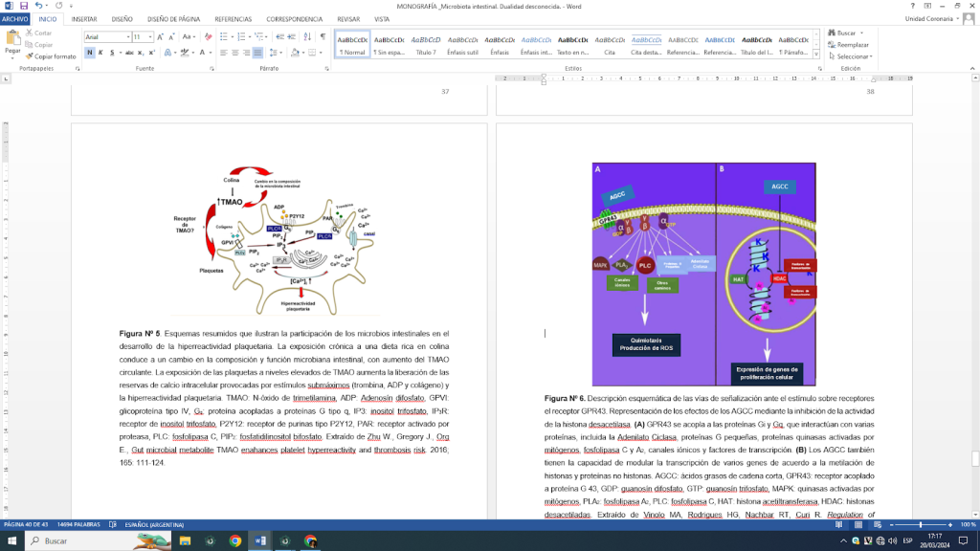Click the Save icon in quick access toolbar
Image resolution: width=980 pixels, height=551 pixels.
[22, 6]
